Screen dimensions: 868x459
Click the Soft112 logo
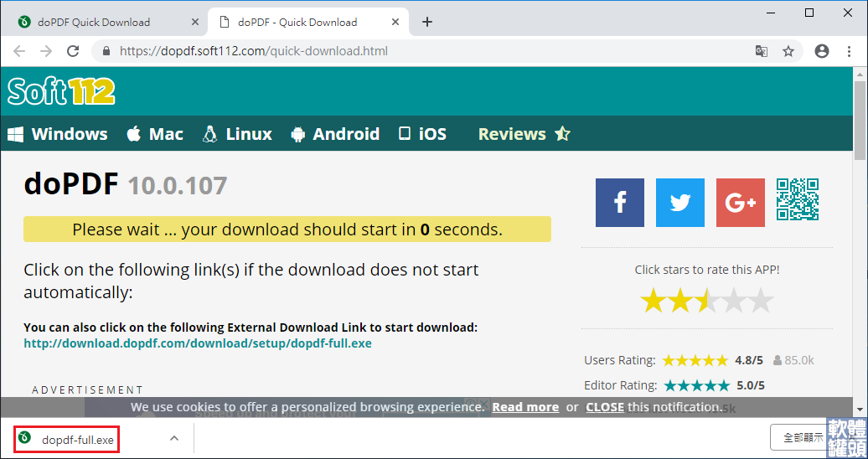[x=61, y=91]
